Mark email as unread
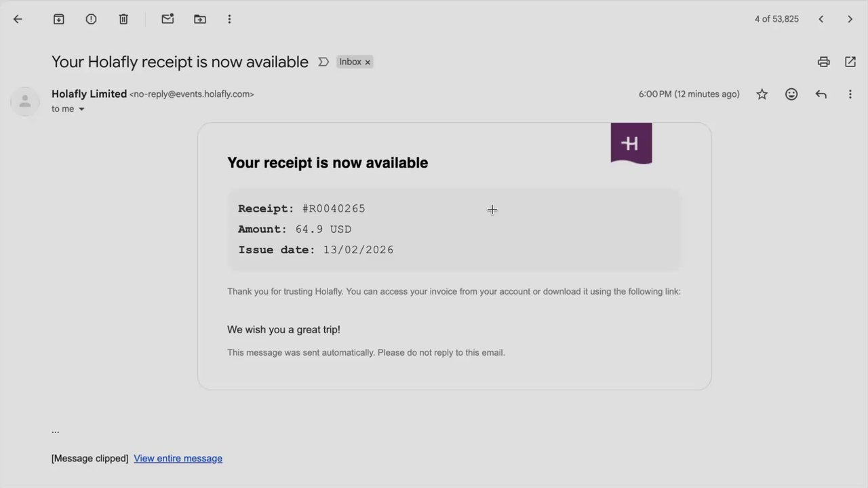The height and width of the screenshot is (488, 868). coord(167,19)
